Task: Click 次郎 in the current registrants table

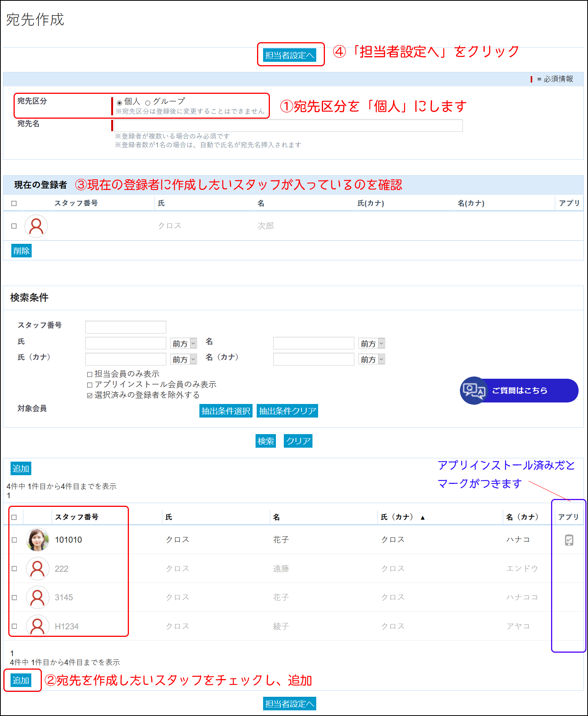Action: [266, 226]
